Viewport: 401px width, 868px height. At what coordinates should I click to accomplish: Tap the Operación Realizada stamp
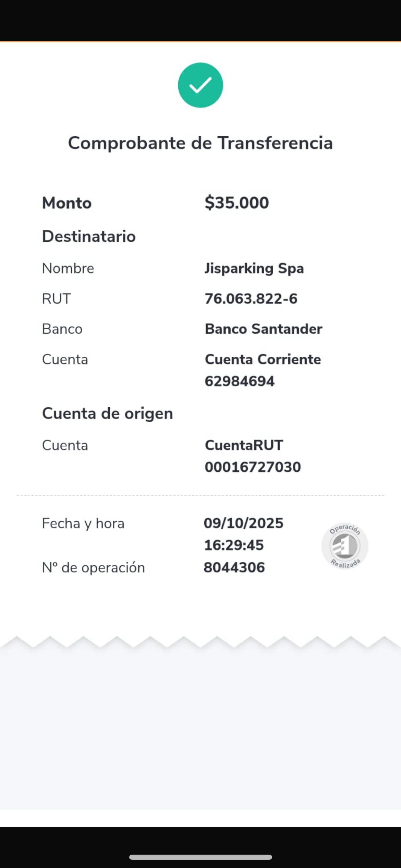click(344, 546)
